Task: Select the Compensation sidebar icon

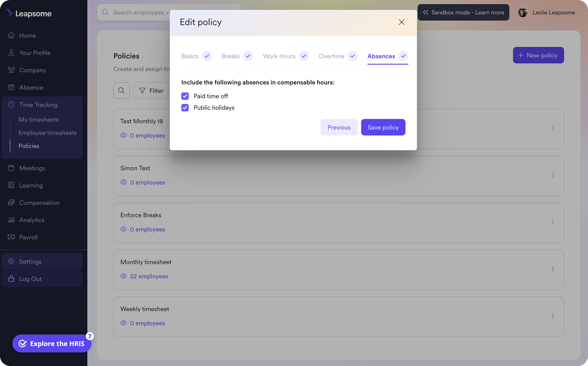Action: coord(12,202)
